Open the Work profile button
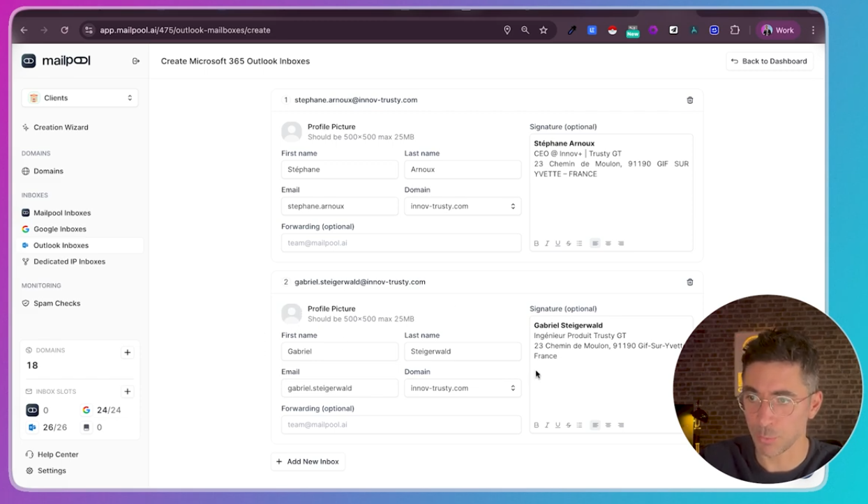Image resolution: width=868 pixels, height=504 pixels. (x=778, y=31)
